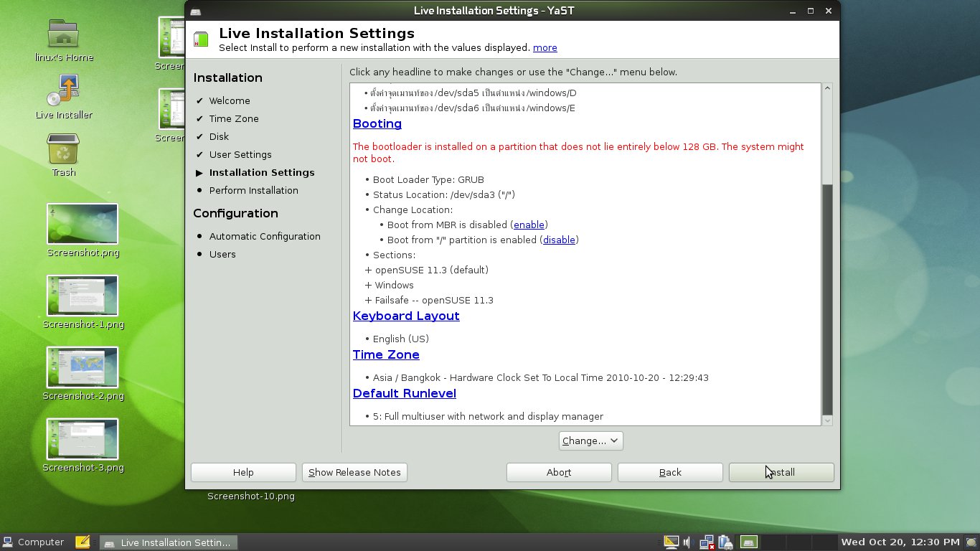Select the Screenshot-3.png desktop thumbnail
980x551 pixels.
(83, 439)
